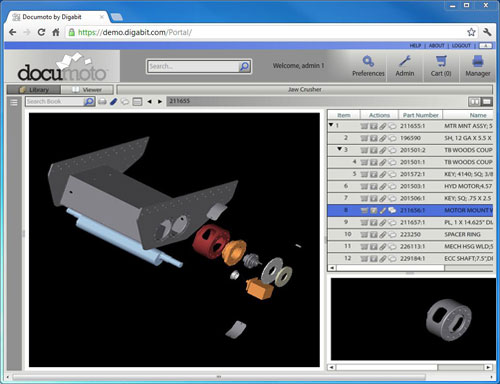Click the documoto logo
Screen dimensions: 500x384
tap(62, 68)
